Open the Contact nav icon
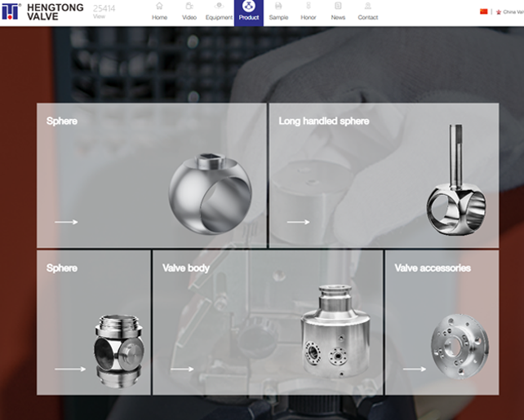524x420 pixels. click(x=367, y=7)
